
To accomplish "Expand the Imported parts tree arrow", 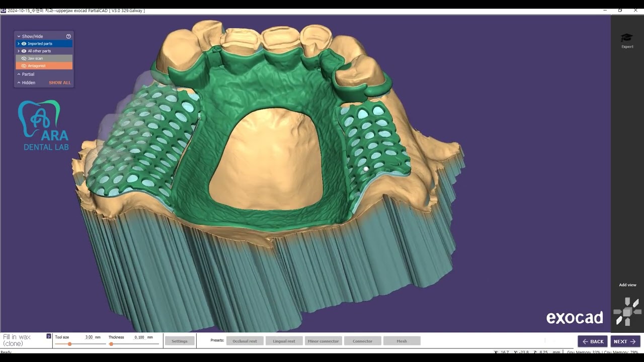I will 19,44.
